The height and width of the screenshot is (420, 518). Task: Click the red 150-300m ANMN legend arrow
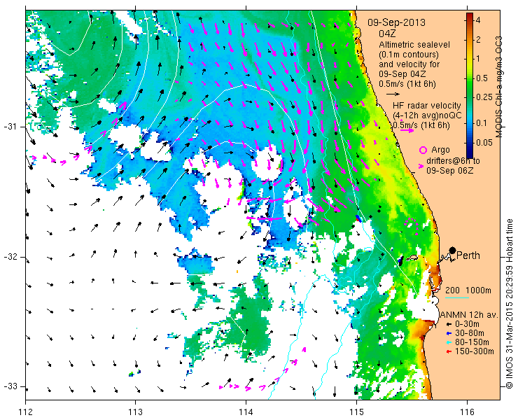tap(449, 351)
